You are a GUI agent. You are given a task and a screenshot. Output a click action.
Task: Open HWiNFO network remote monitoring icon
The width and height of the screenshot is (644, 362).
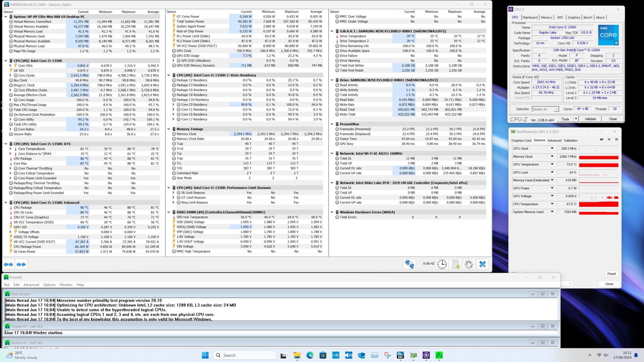click(410, 264)
